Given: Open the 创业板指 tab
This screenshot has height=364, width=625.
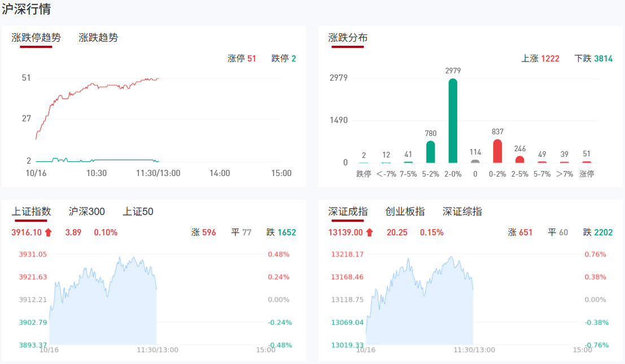Looking at the screenshot, I should [405, 212].
